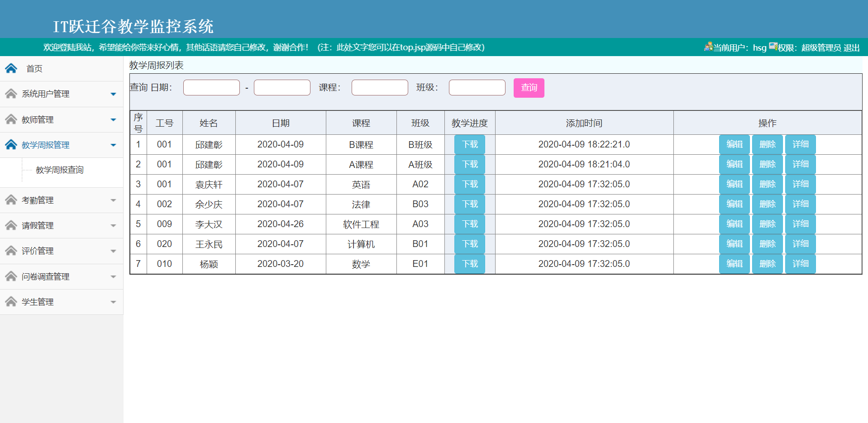Focus the 课程 search input
The width and height of the screenshot is (868, 423).
point(380,87)
